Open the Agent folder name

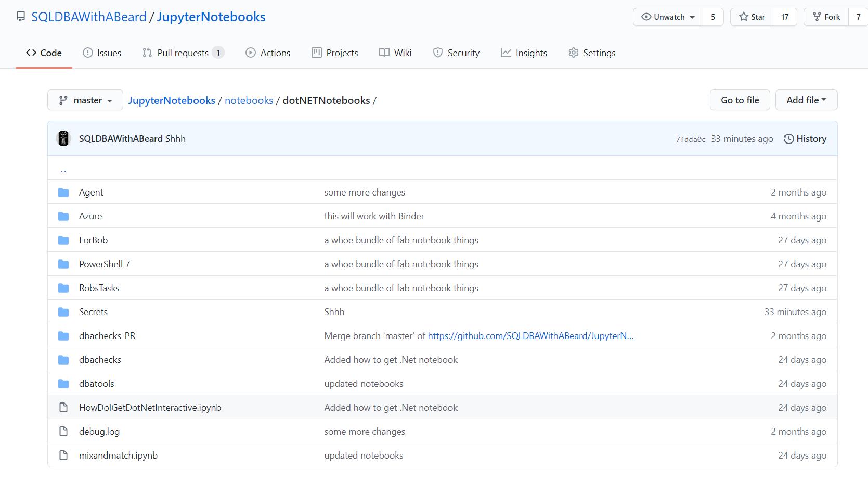point(91,192)
